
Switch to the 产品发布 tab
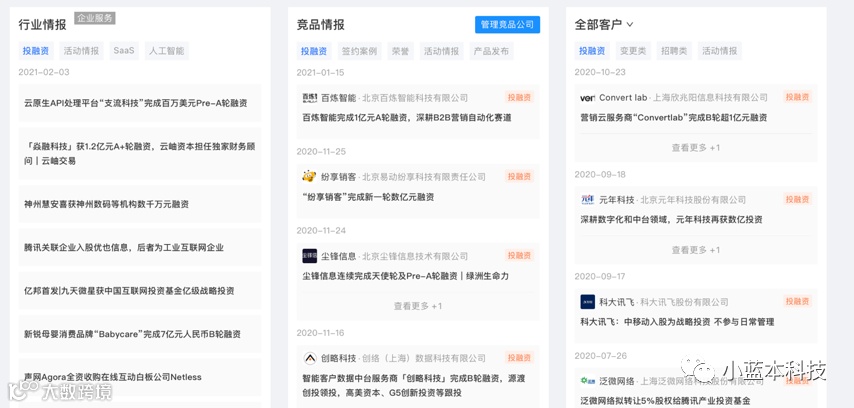coord(491,51)
